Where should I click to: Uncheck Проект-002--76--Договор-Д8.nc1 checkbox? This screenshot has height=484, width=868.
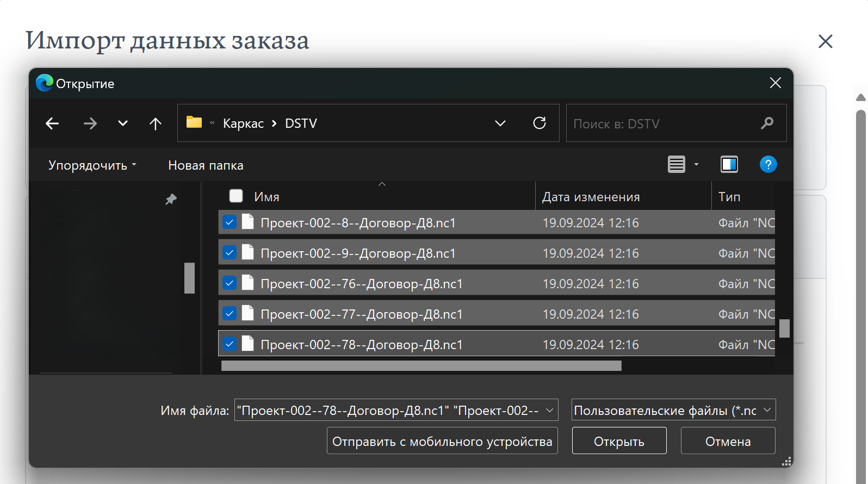230,283
